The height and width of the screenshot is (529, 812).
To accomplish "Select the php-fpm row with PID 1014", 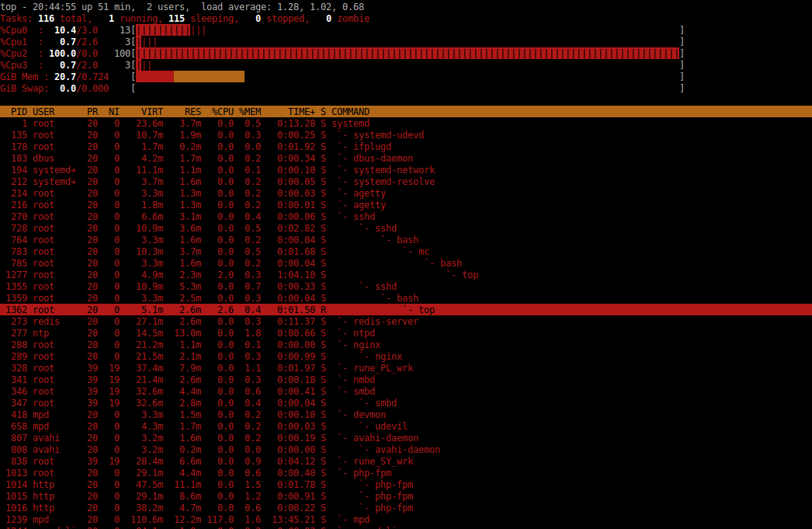I will click(406, 485).
